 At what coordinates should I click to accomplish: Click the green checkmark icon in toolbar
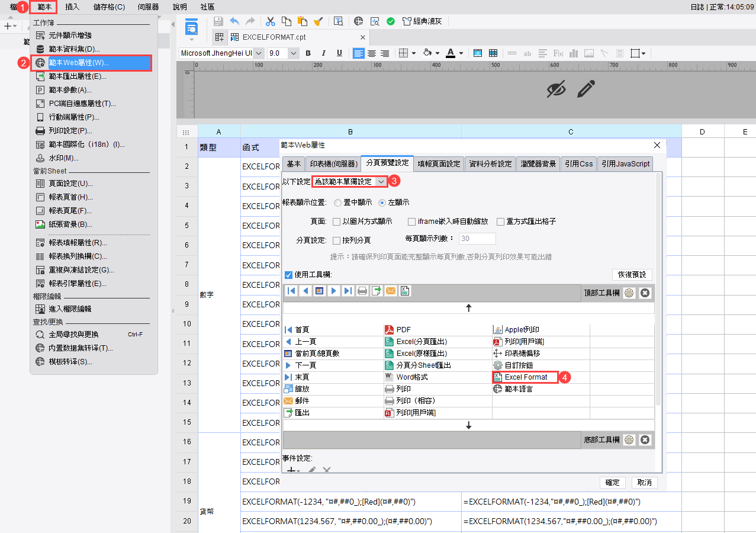(391, 21)
